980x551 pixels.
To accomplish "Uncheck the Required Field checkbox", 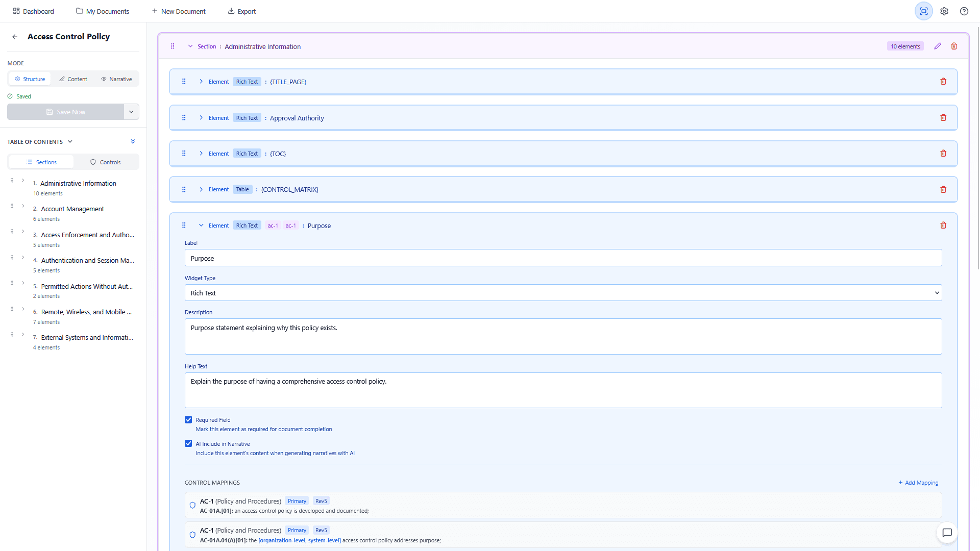I will [188, 419].
